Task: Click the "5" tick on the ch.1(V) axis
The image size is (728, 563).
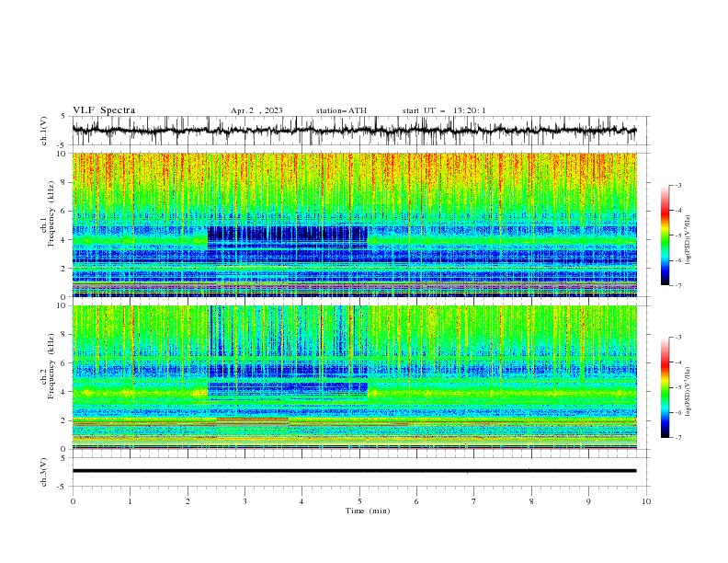Action: point(65,116)
